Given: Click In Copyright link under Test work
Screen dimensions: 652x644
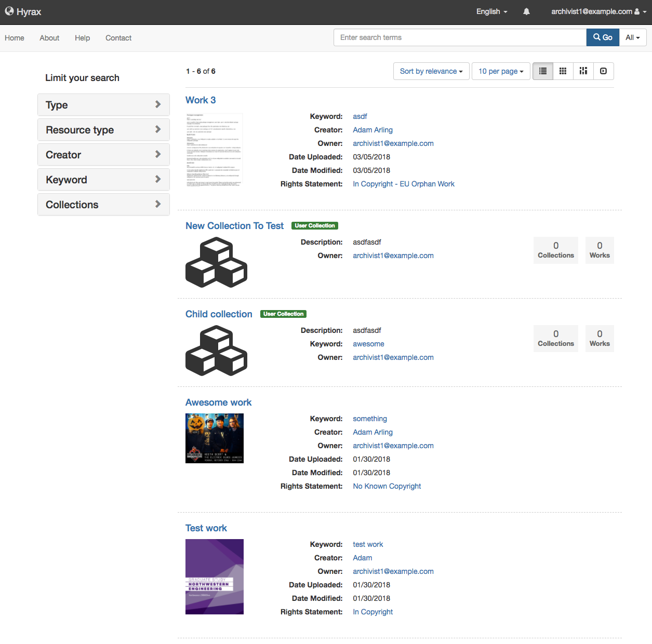Looking at the screenshot, I should (x=372, y=612).
